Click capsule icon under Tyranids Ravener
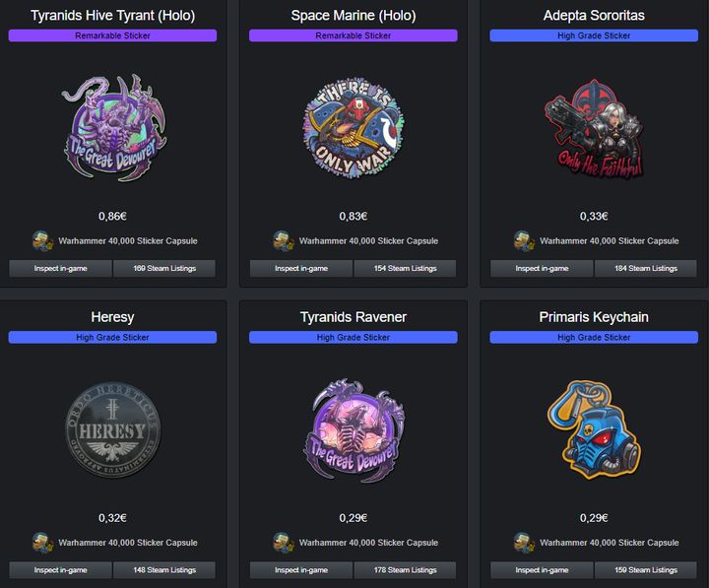Image resolution: width=709 pixels, height=588 pixels. (x=283, y=543)
